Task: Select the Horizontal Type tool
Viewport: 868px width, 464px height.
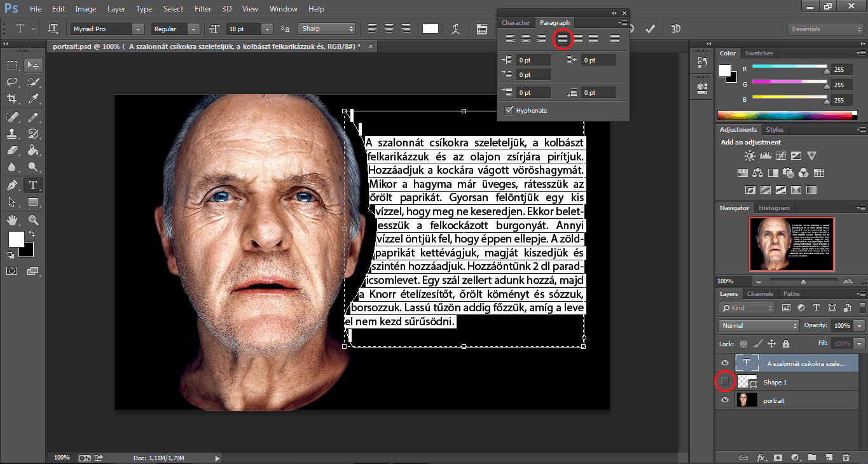Action: tap(32, 185)
